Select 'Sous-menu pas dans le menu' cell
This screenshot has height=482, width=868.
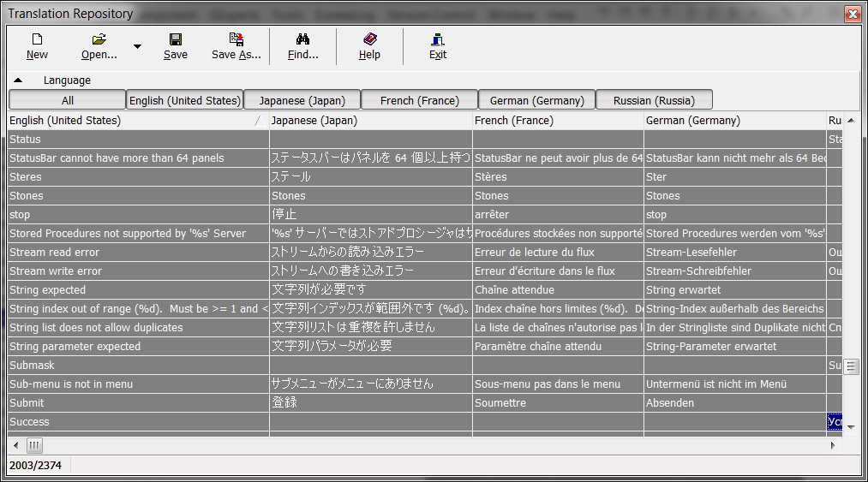point(558,384)
